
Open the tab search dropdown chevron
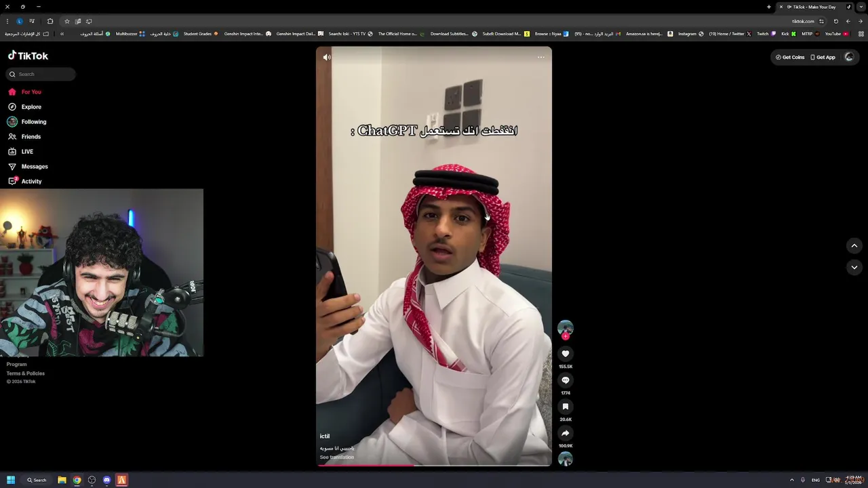[x=861, y=7]
